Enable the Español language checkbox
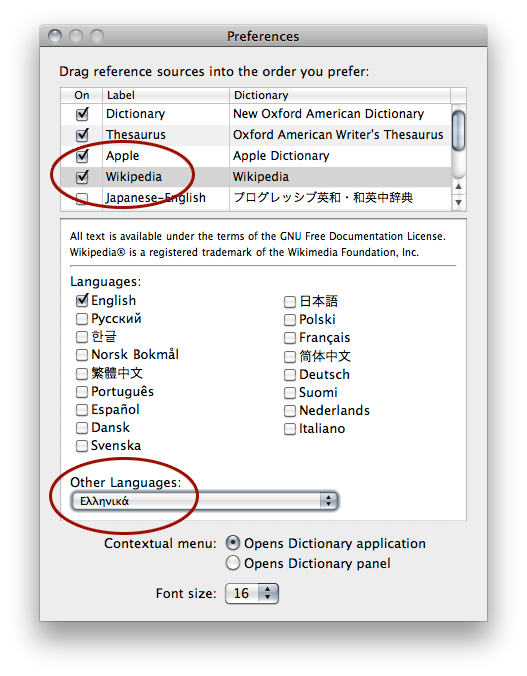This screenshot has width=527, height=676. click(82, 410)
